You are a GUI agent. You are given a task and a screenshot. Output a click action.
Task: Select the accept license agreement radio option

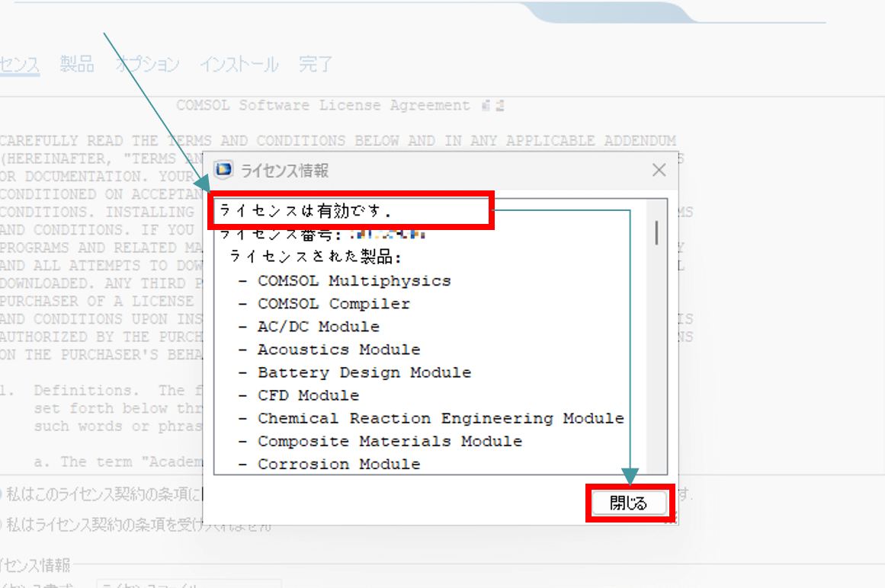click(x=2, y=494)
